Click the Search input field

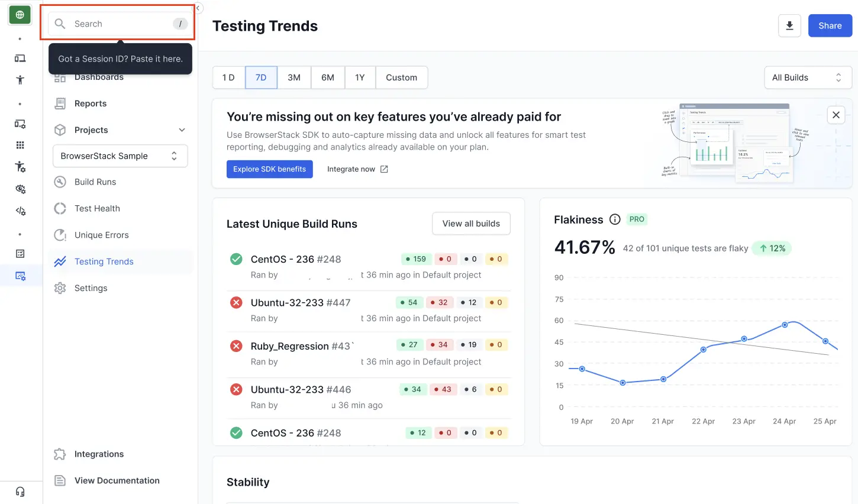pyautogui.click(x=118, y=24)
